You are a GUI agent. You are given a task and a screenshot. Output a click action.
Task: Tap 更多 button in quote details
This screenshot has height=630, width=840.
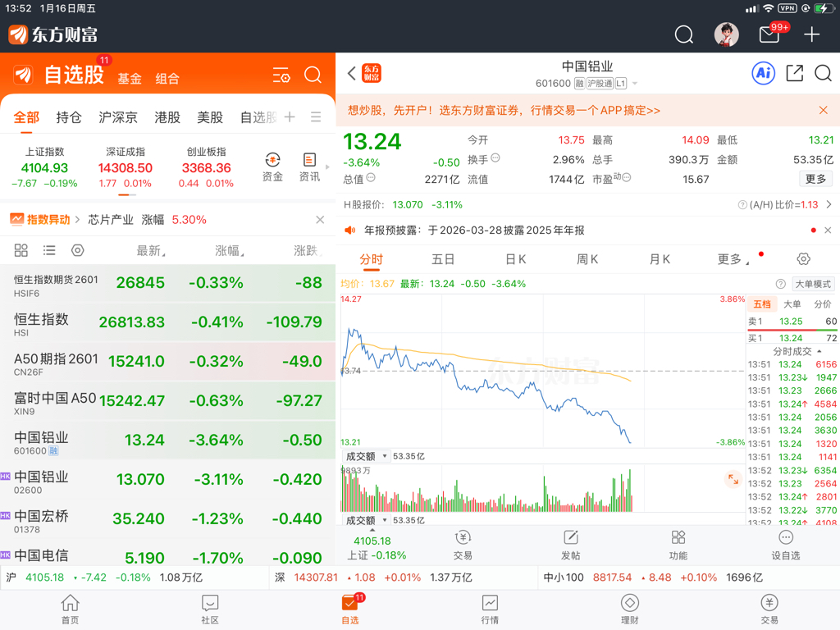[x=815, y=179]
